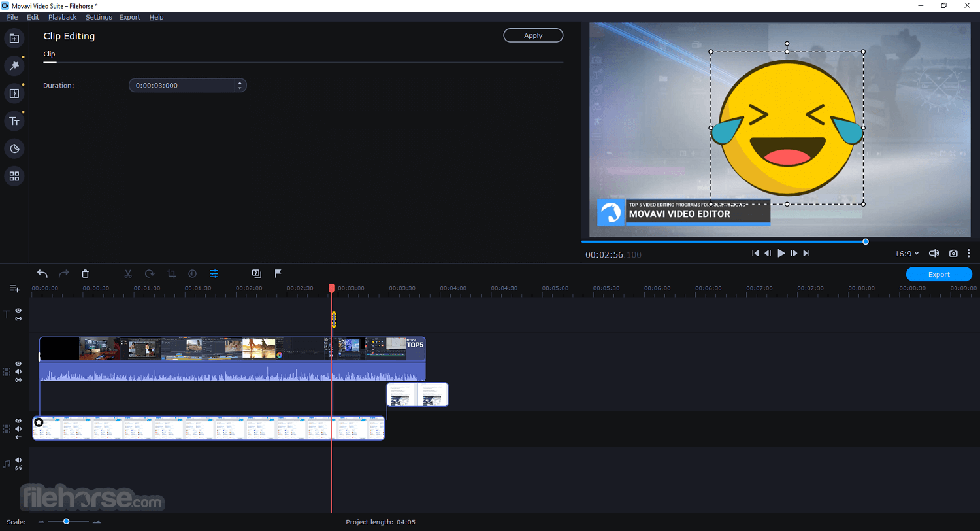Open the Import media panel in sidebar
The width and height of the screenshot is (980, 531).
pos(14,38)
